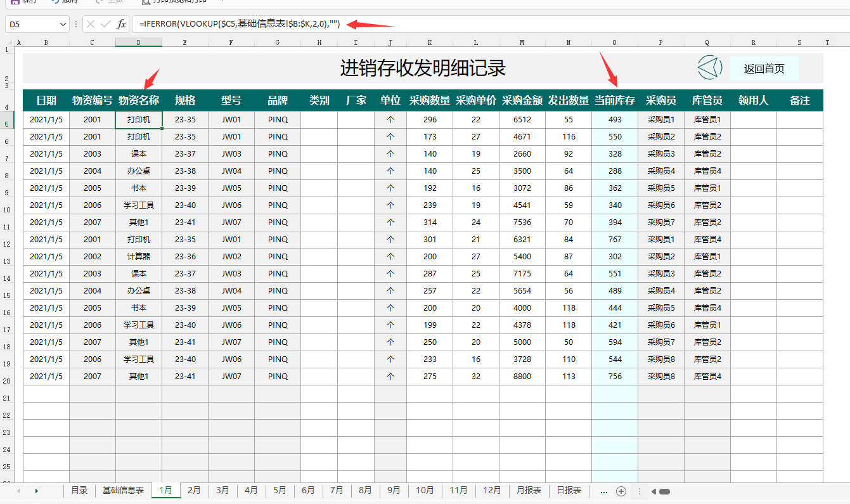Switch to the 日报表 sheet
This screenshot has width=850, height=504.
(569, 490)
